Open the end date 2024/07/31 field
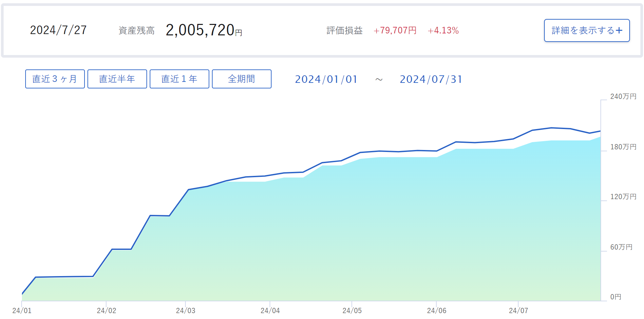The height and width of the screenshot is (319, 644). (431, 79)
